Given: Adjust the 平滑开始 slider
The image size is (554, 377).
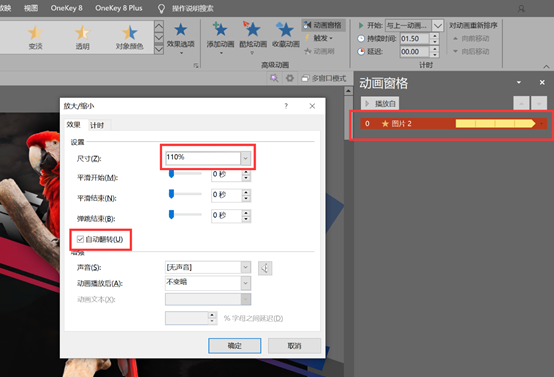Looking at the screenshot, I should 171,174.
